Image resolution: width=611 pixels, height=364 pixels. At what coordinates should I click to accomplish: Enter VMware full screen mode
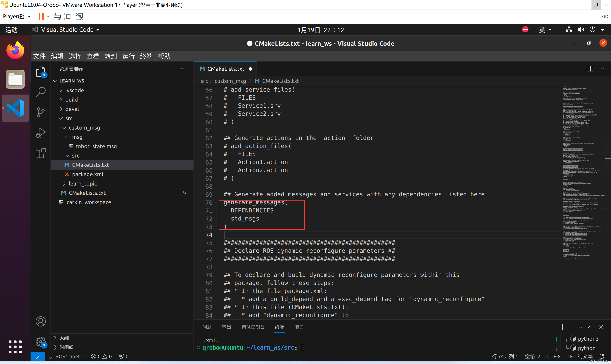68,17
